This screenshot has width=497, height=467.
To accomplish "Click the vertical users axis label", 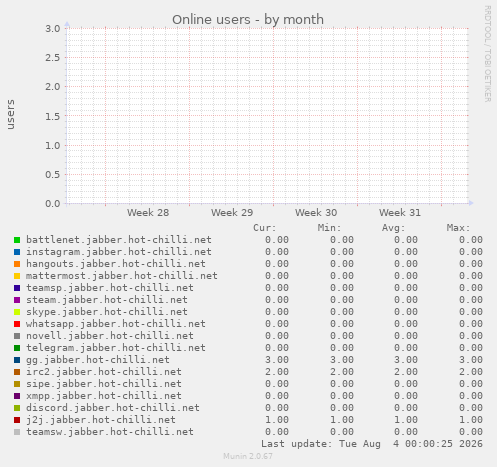I will click(11, 114).
